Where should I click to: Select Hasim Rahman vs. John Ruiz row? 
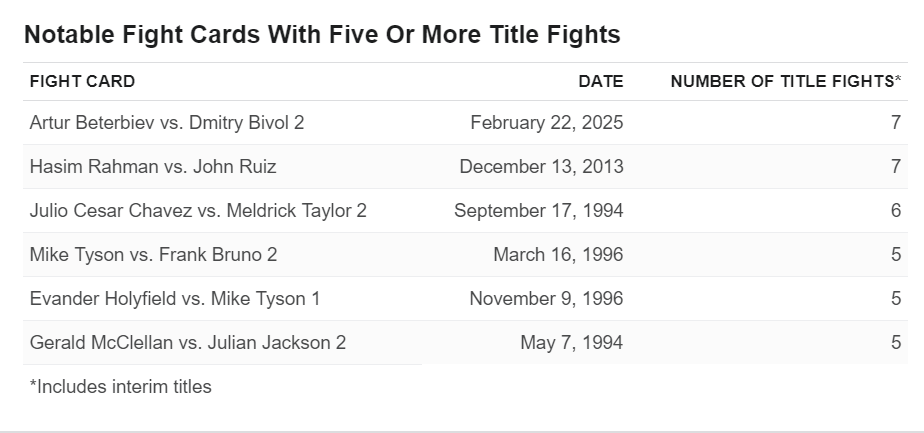tap(466, 167)
